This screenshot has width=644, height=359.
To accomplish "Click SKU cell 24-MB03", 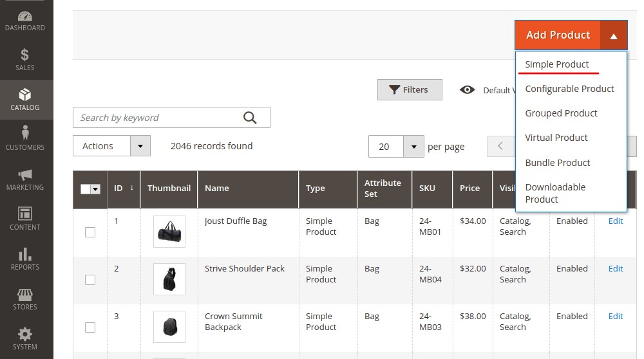I will tap(430, 322).
